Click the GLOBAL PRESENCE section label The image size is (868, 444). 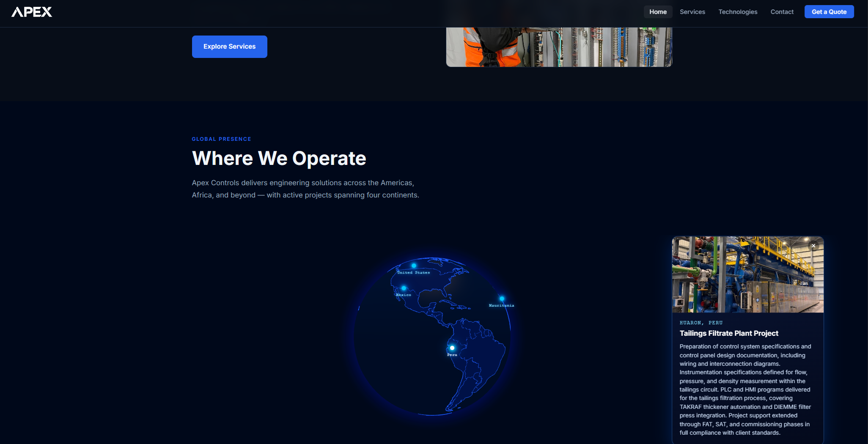[x=221, y=139]
